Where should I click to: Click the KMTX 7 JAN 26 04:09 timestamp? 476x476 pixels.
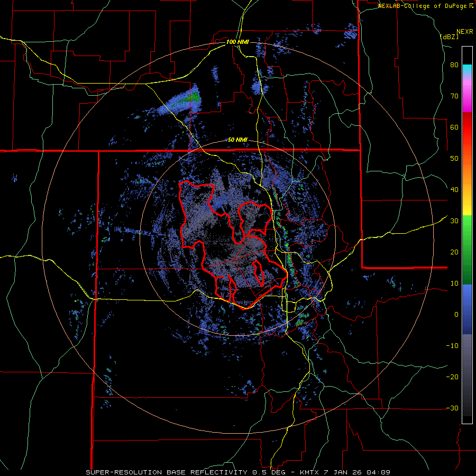(x=345, y=472)
